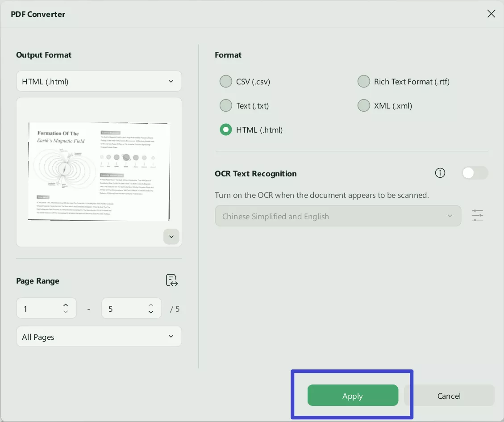Close the PDF Converter dialog

point(491,14)
